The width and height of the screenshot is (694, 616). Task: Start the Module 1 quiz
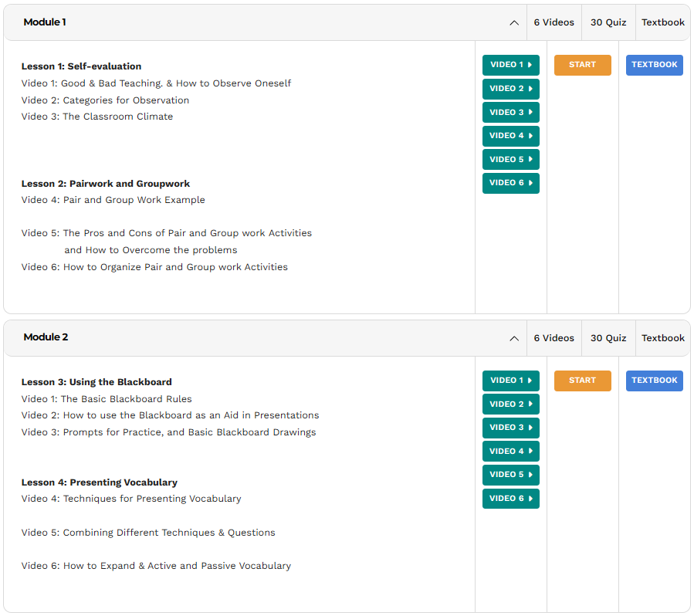[x=582, y=65]
